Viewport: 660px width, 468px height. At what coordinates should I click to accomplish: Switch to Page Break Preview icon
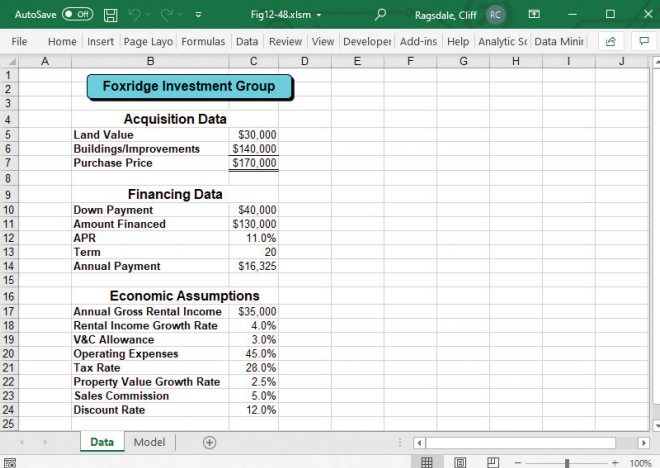coord(493,463)
